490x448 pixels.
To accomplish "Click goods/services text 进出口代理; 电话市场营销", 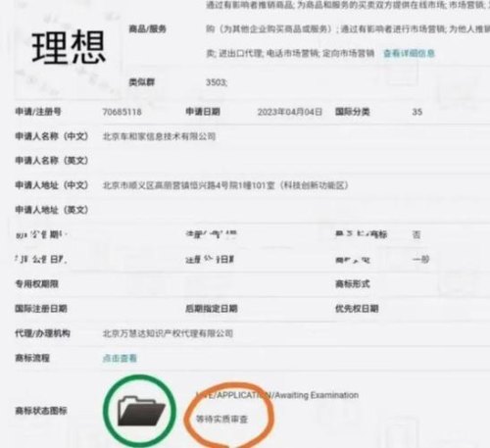I will [x=269, y=53].
